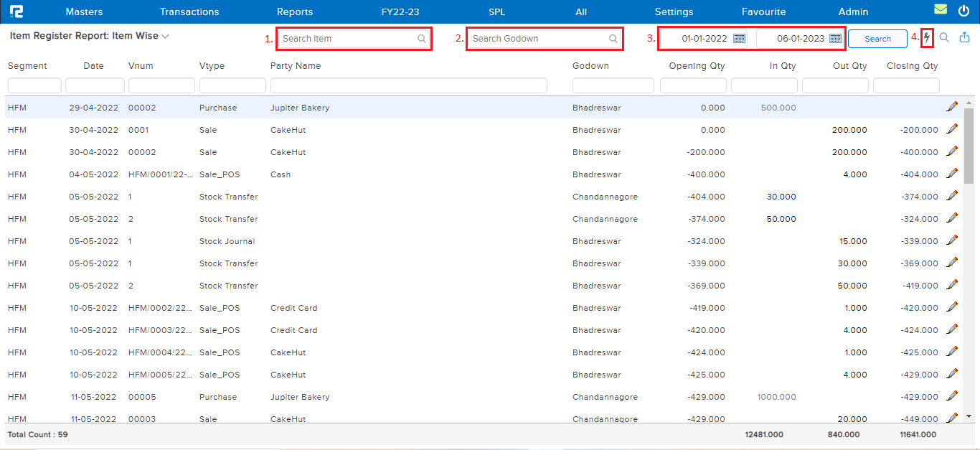Open the Masters menu
Image resolution: width=980 pixels, height=450 pixels.
(x=84, y=11)
